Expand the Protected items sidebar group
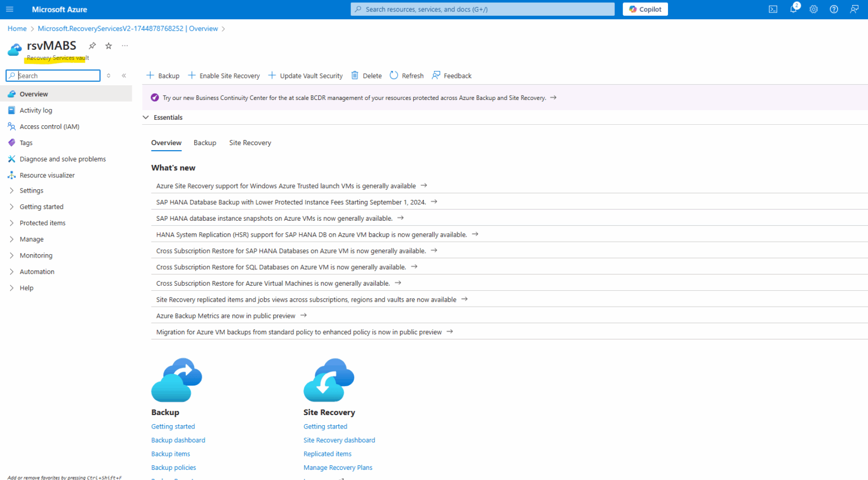Image resolution: width=868 pixels, height=480 pixels. pos(42,223)
